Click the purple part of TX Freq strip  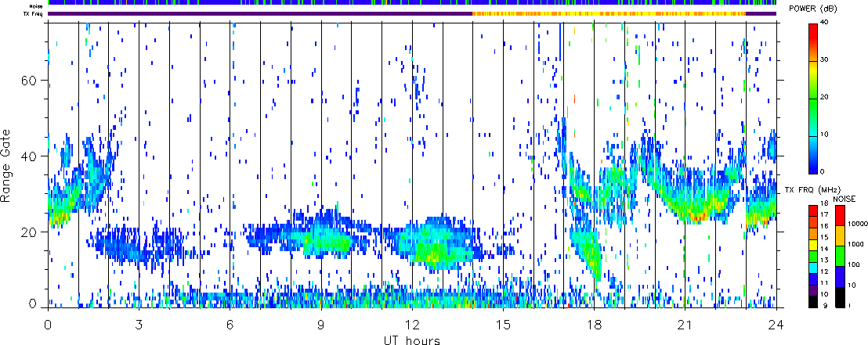click(260, 13)
